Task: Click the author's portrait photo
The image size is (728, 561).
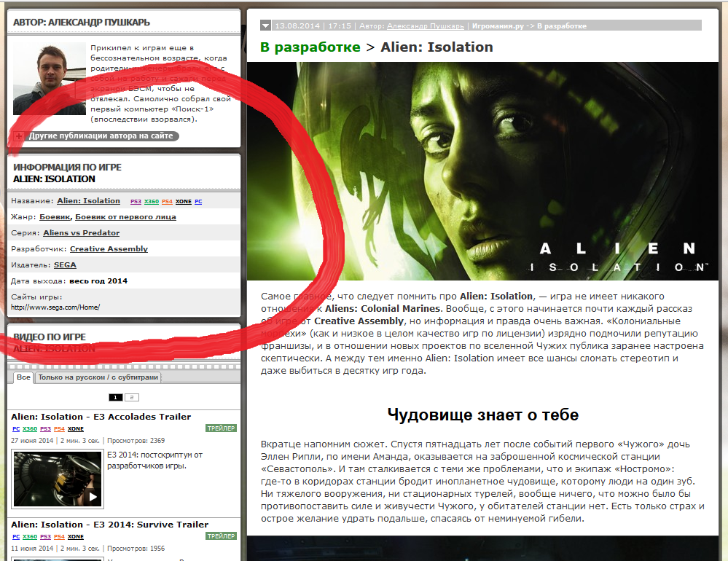Action: (x=50, y=79)
